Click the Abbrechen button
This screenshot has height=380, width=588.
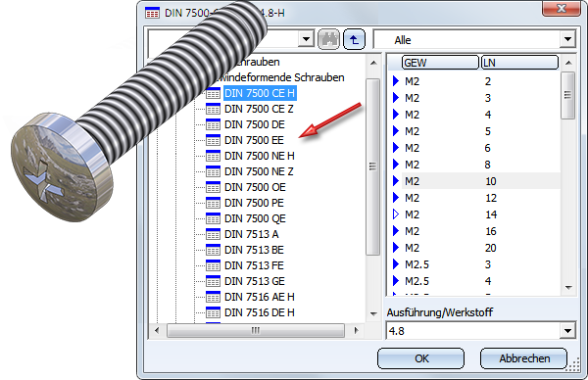[x=524, y=358]
